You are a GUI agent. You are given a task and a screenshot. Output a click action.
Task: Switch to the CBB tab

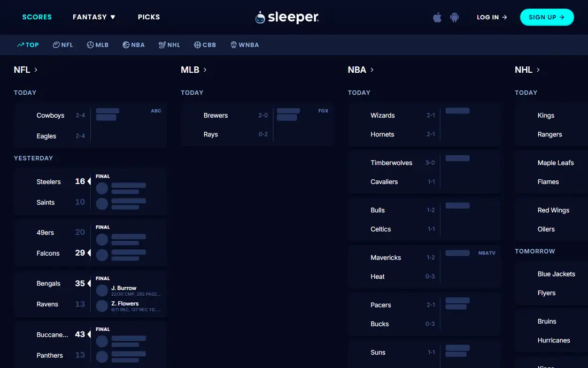pyautogui.click(x=205, y=44)
